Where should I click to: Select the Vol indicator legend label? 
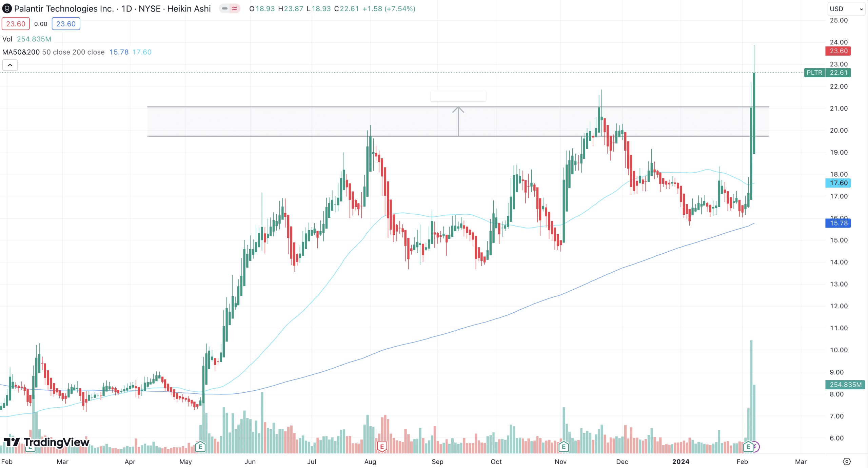pyautogui.click(x=7, y=39)
